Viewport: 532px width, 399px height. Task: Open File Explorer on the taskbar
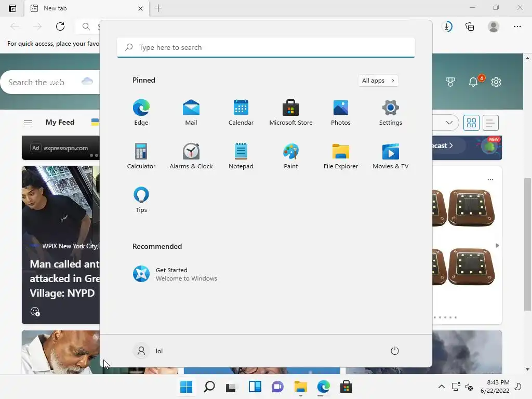tap(301, 387)
